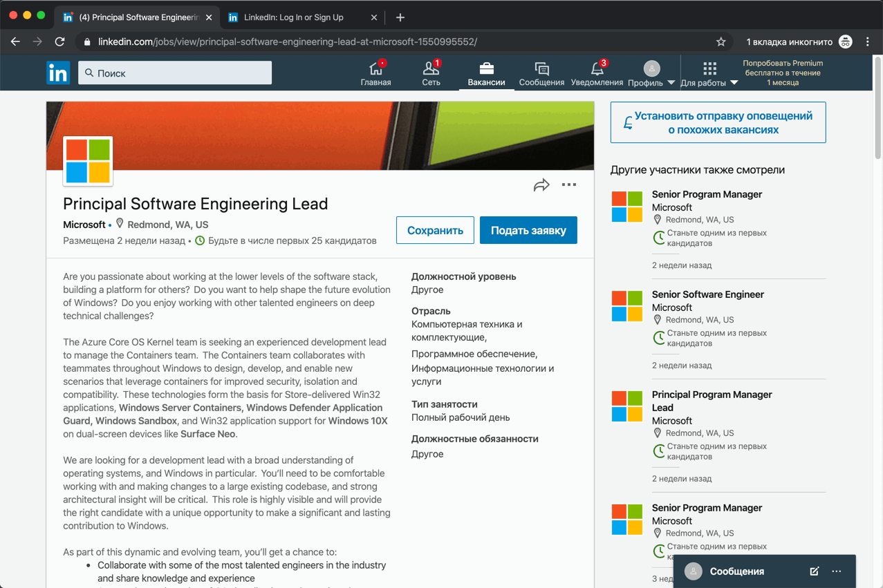Focus the Поиск search field
This screenshot has width=883, height=588.
175,73
